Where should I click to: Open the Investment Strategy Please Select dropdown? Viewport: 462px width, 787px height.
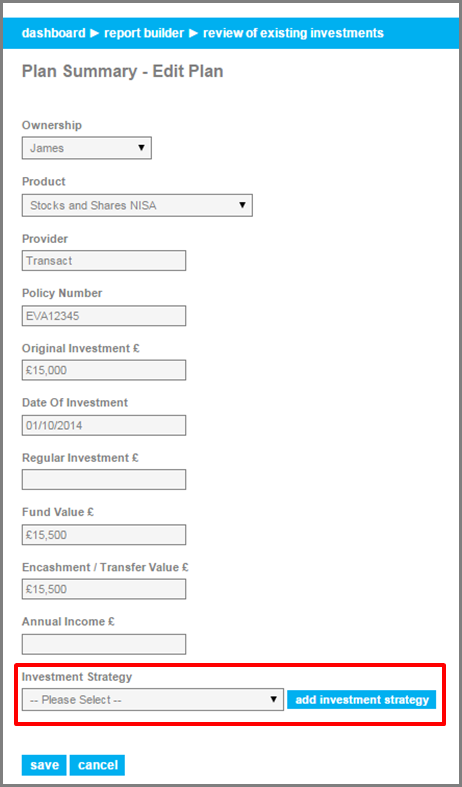coord(153,700)
